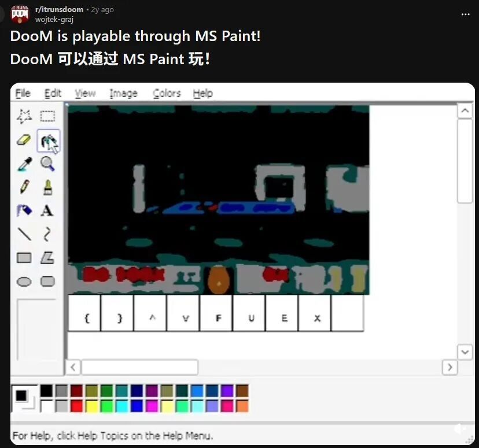Click the 'E' key box on canvas
Screen dimensions: 479x448
282,313
